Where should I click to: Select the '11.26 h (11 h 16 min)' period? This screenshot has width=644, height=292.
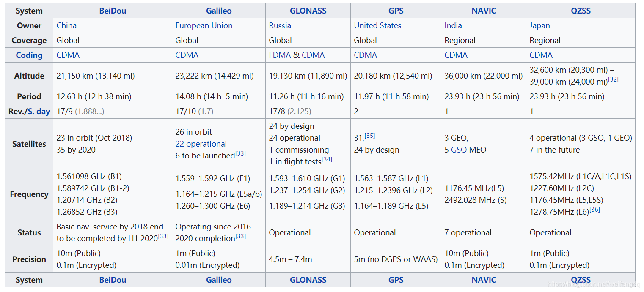(x=306, y=96)
